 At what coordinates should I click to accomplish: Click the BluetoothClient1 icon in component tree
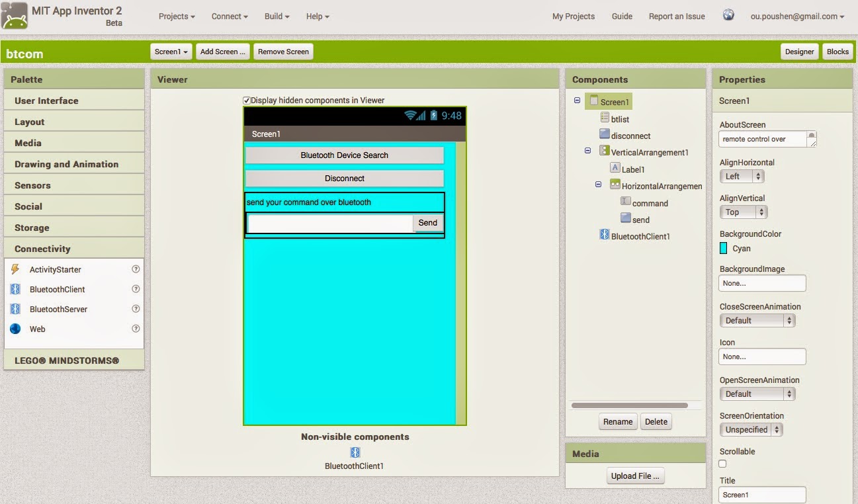pyautogui.click(x=604, y=234)
